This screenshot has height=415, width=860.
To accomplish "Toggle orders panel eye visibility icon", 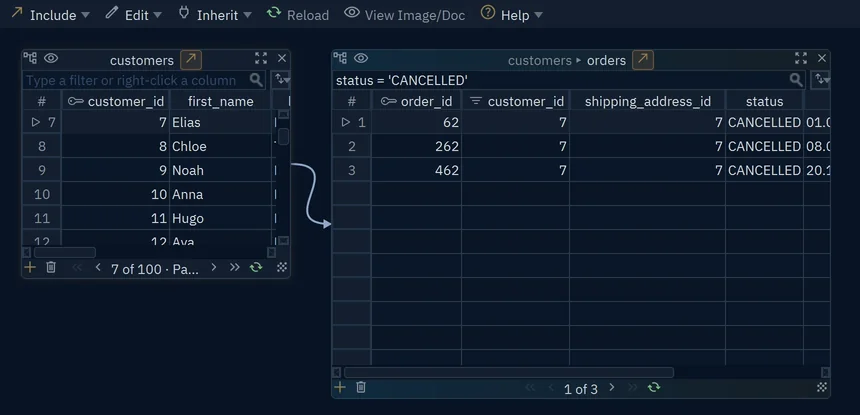I will (x=361, y=58).
